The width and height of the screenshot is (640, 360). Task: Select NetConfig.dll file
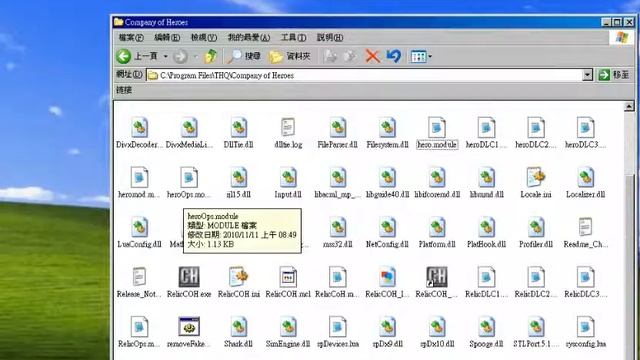387,233
